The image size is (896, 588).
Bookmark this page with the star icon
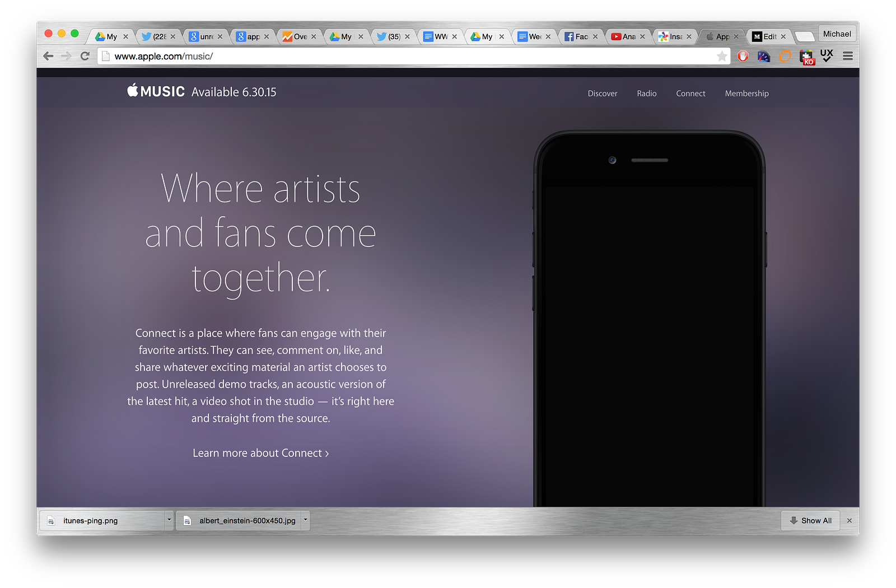point(722,56)
